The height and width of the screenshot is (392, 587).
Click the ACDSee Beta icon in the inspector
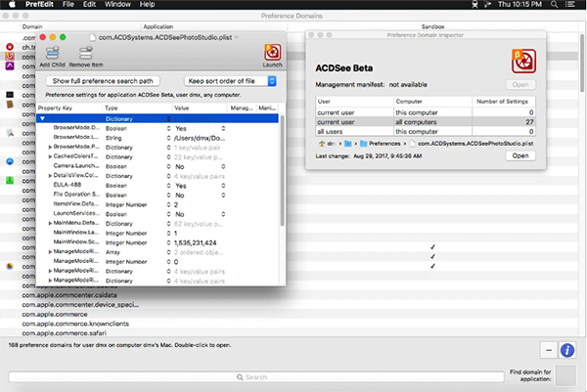pos(523,61)
